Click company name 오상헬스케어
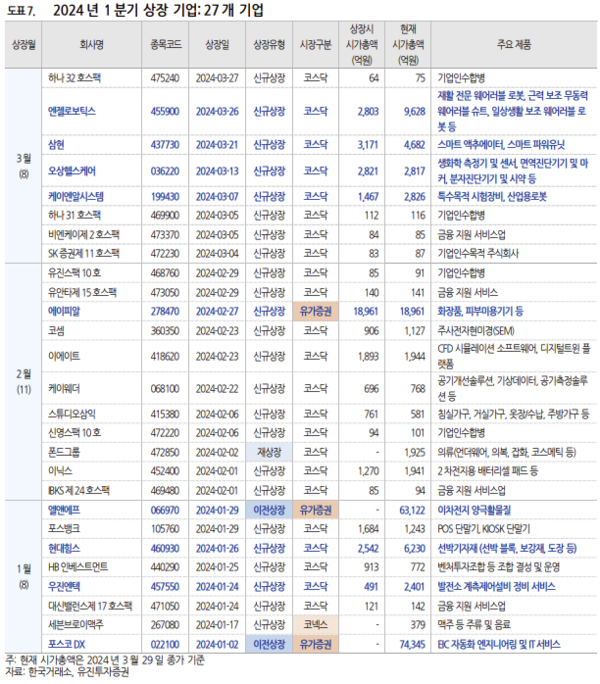600x684 pixels. click(72, 171)
